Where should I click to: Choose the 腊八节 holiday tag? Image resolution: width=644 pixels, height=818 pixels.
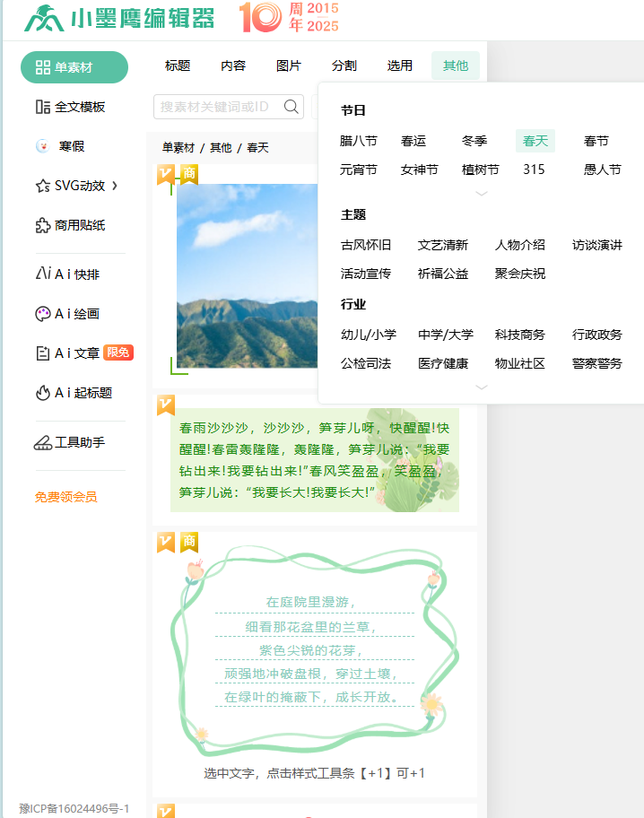point(359,141)
